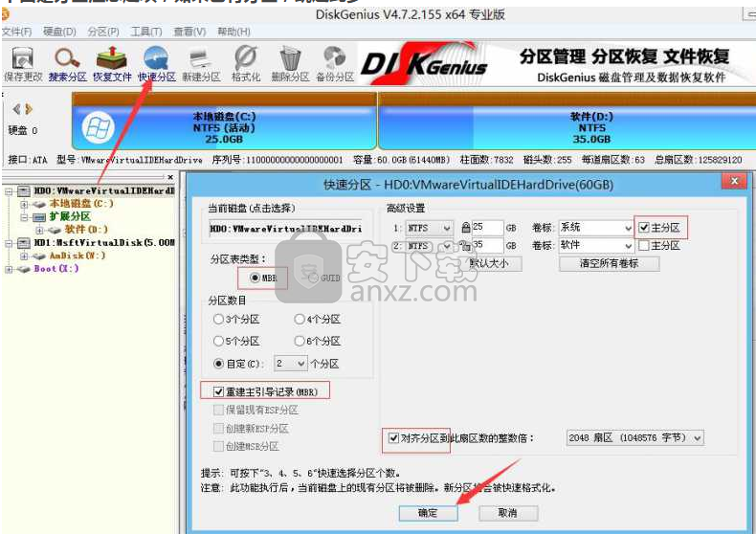Toggle Rebuild Master Boot Record (重建主引导记录) checkbox
Screen dimensions: 756x534
[218, 391]
